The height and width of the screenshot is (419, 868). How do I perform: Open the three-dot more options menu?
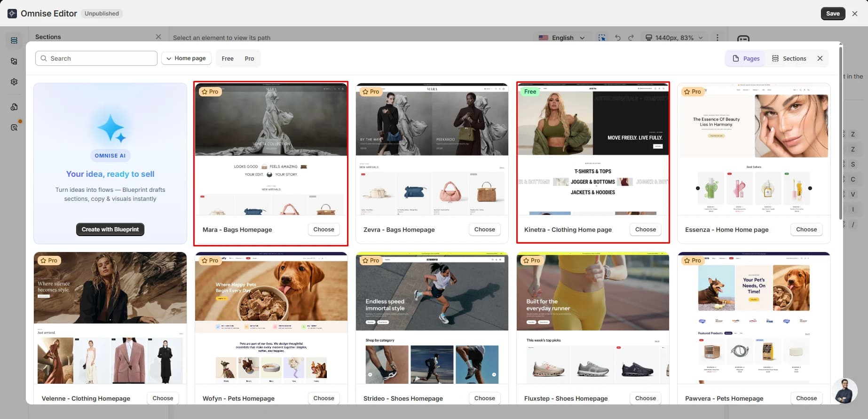click(x=717, y=38)
